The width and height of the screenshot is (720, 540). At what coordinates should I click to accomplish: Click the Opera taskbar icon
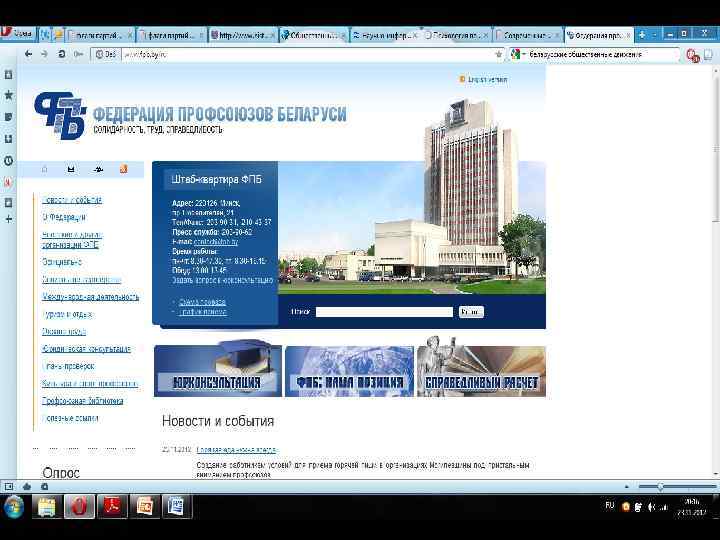[x=79, y=507]
